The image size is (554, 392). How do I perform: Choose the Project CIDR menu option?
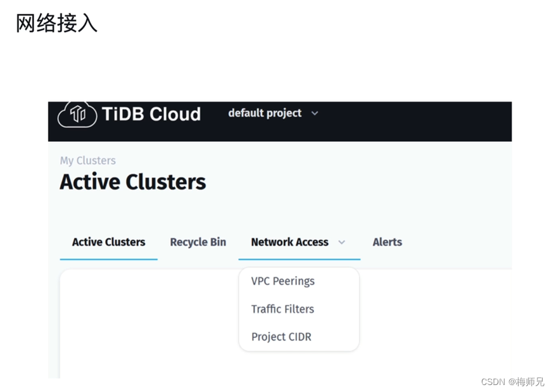point(280,337)
